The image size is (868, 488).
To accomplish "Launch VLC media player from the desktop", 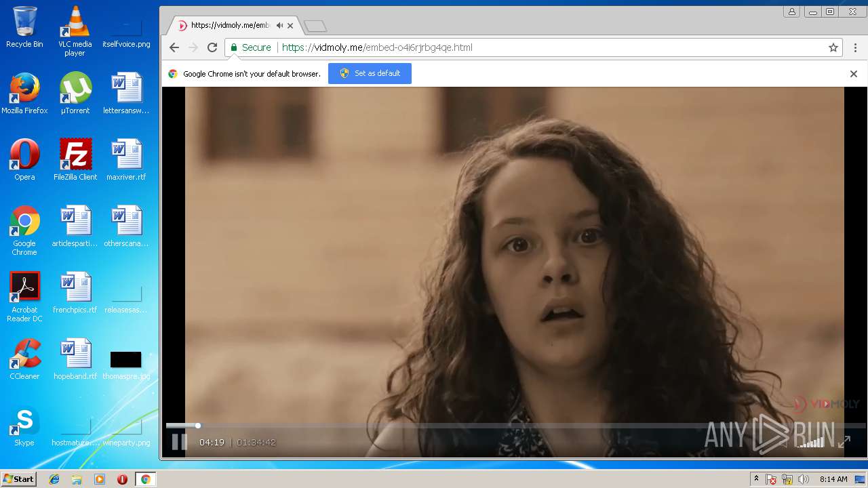I will point(75,31).
